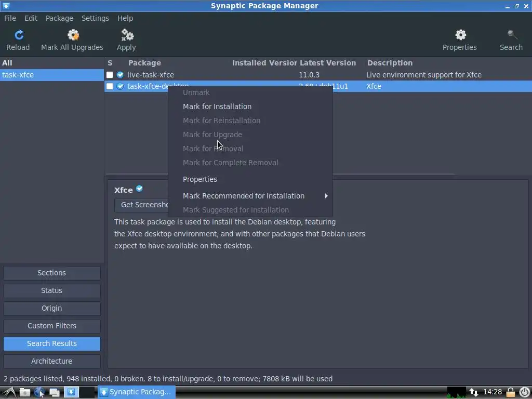
Task: Expand the Mark Recommended for Installation submenu arrow
Action: click(326, 196)
